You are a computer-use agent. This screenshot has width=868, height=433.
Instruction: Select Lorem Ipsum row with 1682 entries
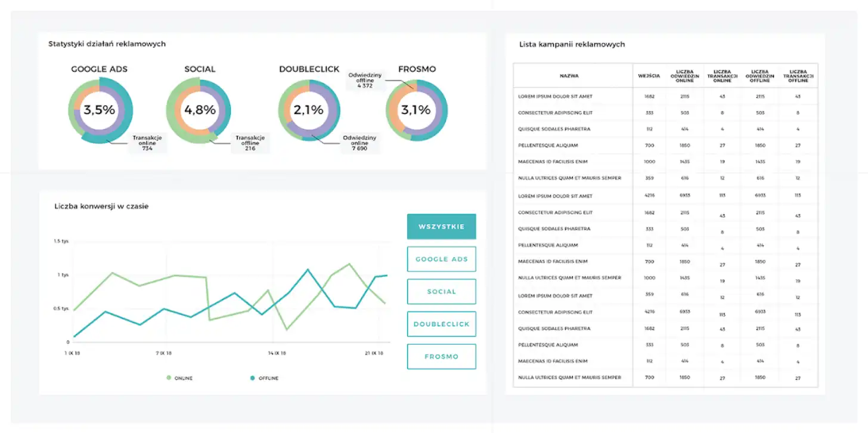click(666, 96)
